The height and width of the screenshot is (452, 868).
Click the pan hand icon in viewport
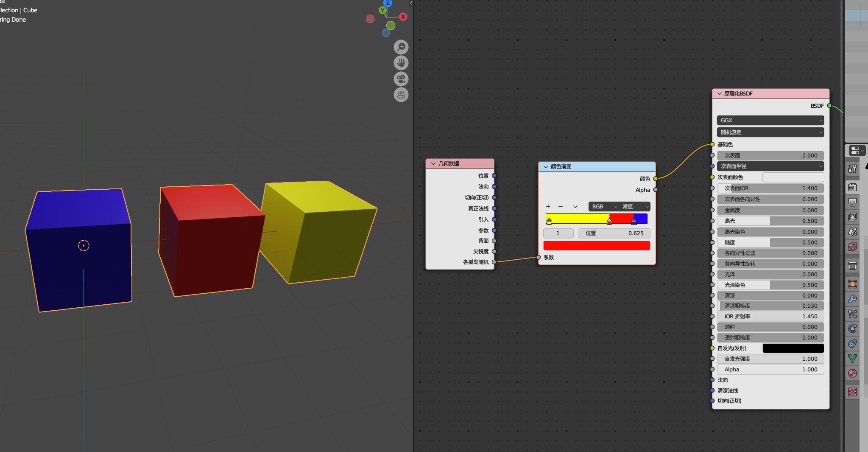coord(401,63)
